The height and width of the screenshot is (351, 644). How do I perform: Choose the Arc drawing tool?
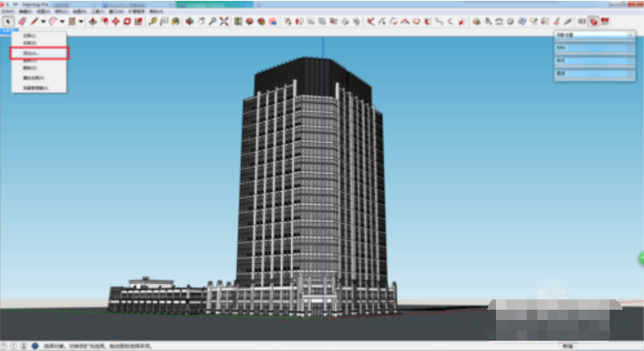click(53, 22)
